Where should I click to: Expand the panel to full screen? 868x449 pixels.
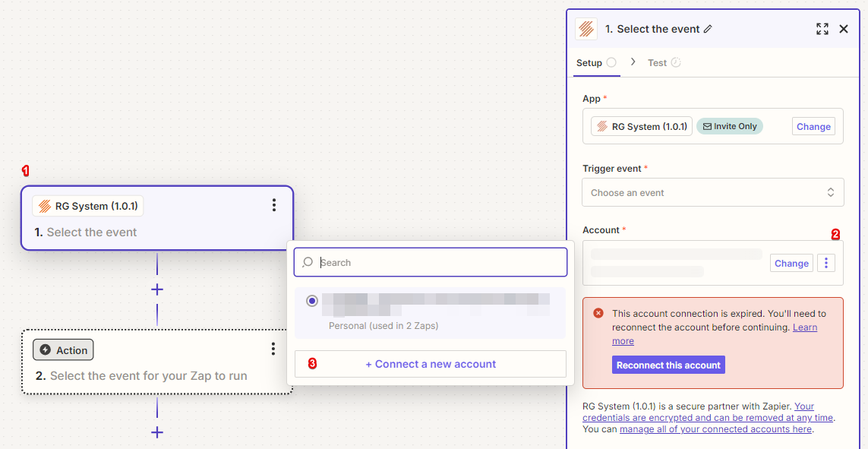click(822, 29)
